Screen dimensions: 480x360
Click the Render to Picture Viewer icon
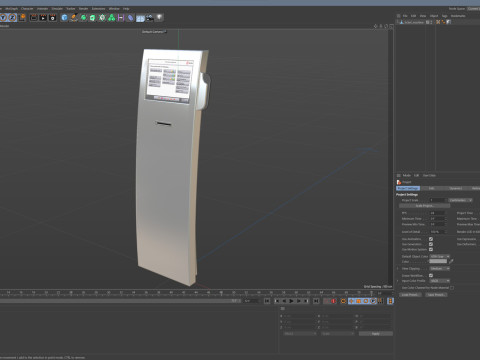coord(43,18)
